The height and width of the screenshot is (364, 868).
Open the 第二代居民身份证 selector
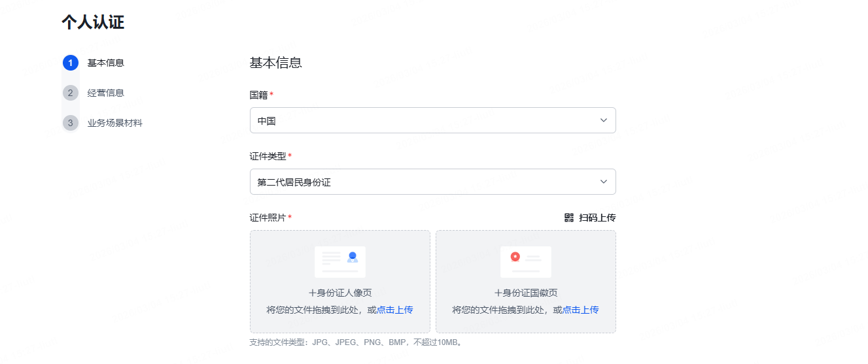click(x=425, y=182)
